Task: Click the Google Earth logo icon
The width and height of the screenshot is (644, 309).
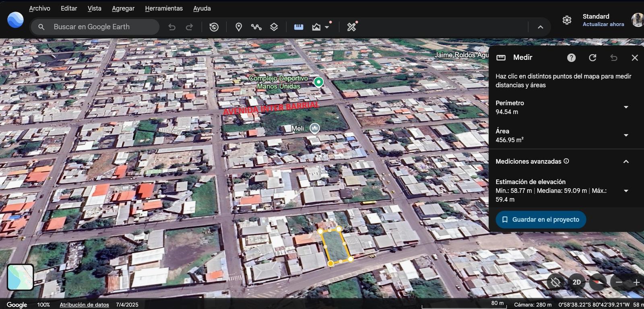Action: coord(15,20)
